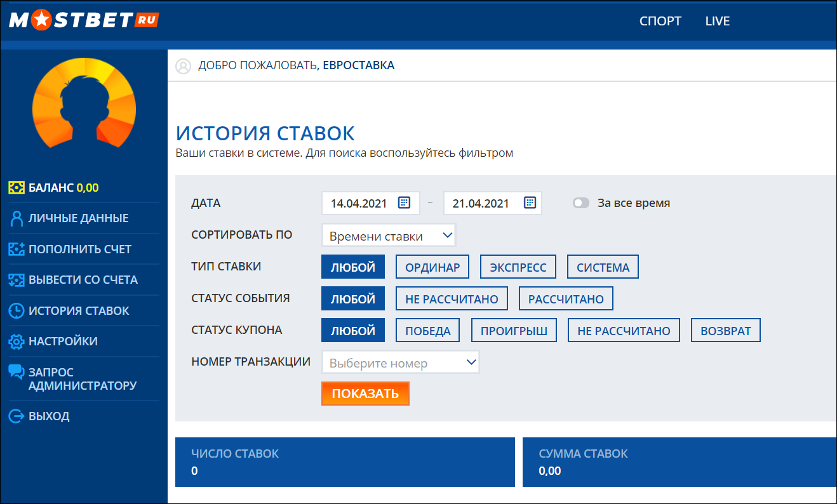Select 'ПОБЕДА' coupon status option
Viewport: 837px width, 504px height.
click(428, 331)
